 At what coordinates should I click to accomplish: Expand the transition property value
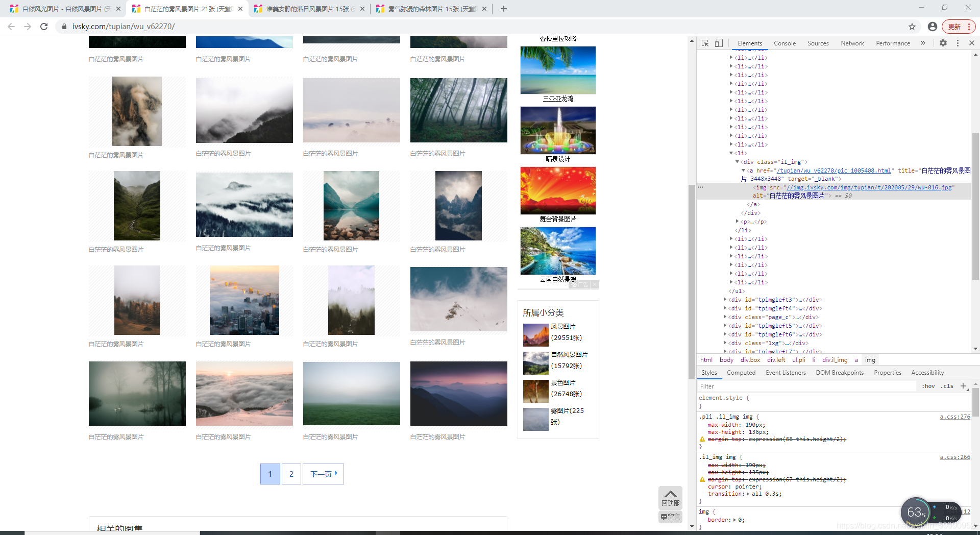[748, 494]
